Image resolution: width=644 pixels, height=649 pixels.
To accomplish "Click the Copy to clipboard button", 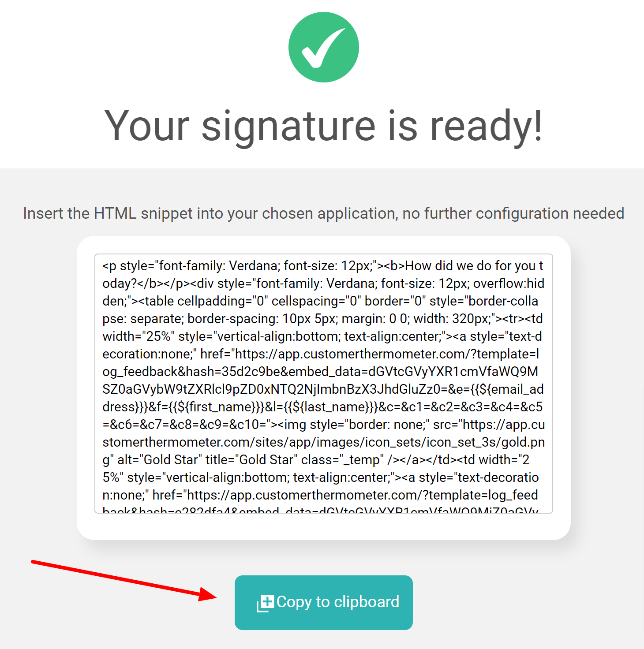I will tap(323, 602).
